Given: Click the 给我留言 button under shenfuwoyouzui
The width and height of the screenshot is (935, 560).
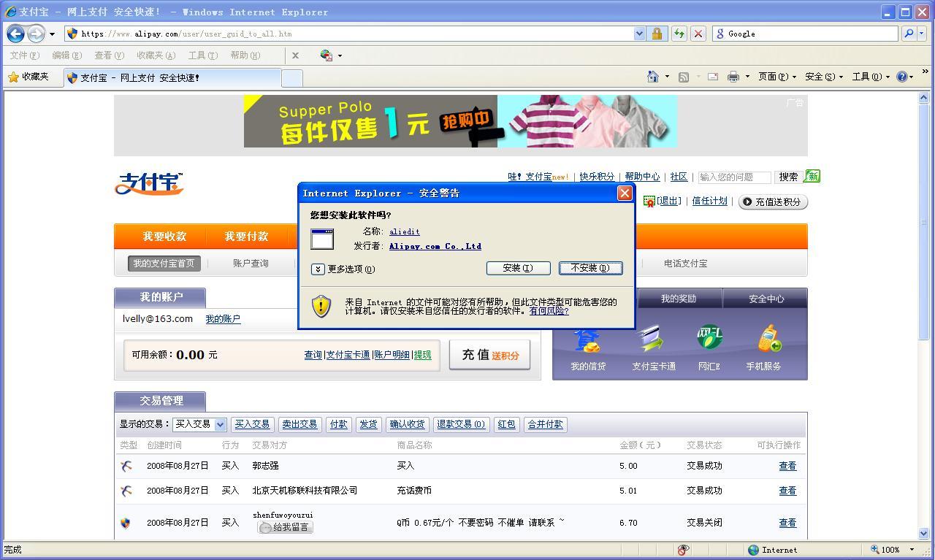Looking at the screenshot, I should click(285, 527).
